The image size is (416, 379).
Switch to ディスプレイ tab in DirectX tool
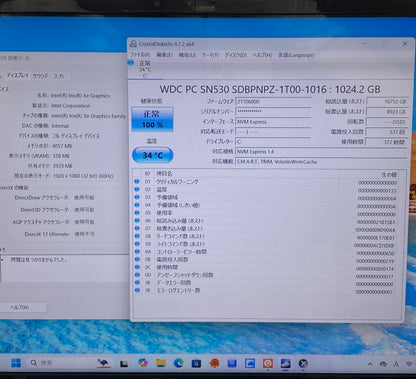(18, 76)
